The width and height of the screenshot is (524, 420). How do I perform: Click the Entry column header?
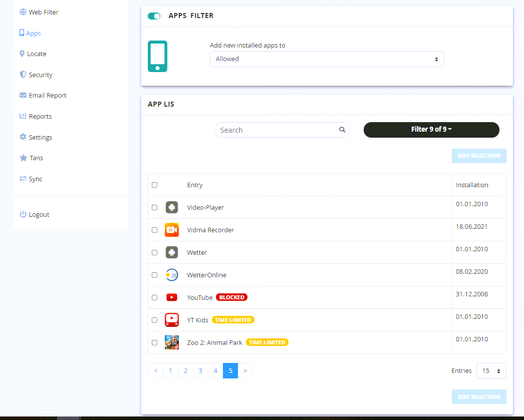click(195, 185)
